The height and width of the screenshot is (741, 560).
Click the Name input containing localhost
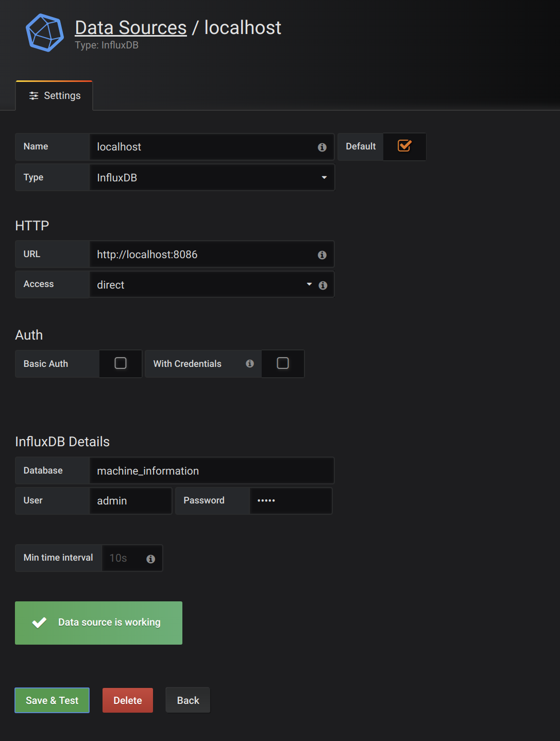[212, 147]
